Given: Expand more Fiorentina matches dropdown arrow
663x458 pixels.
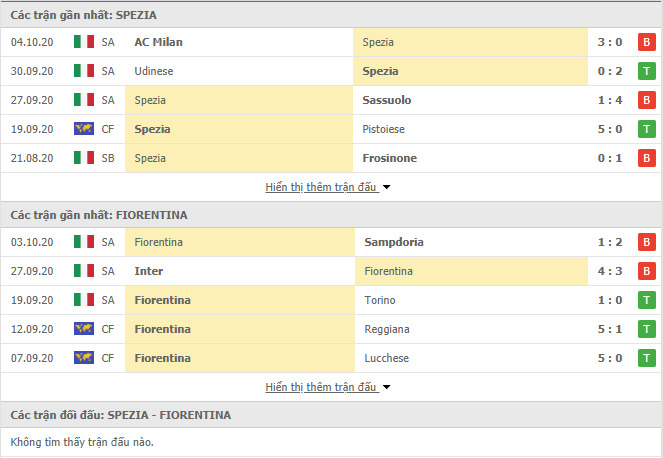Looking at the screenshot, I should (386, 387).
